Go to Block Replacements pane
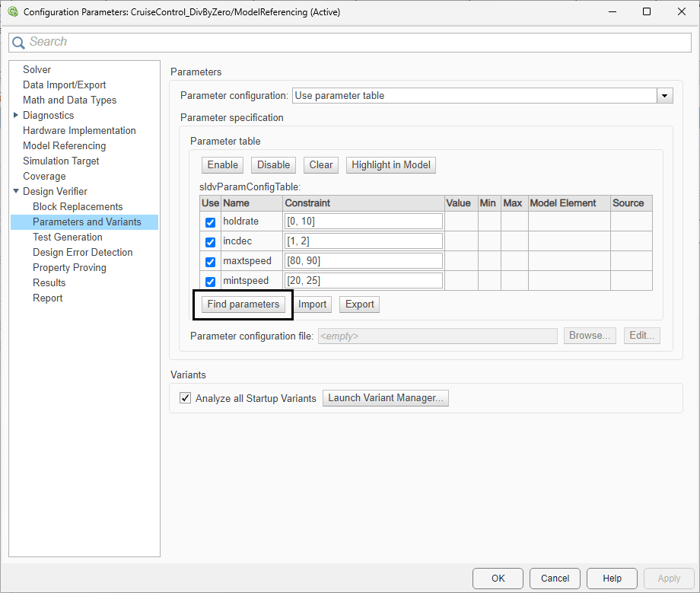Image resolution: width=700 pixels, height=593 pixels. click(x=78, y=207)
